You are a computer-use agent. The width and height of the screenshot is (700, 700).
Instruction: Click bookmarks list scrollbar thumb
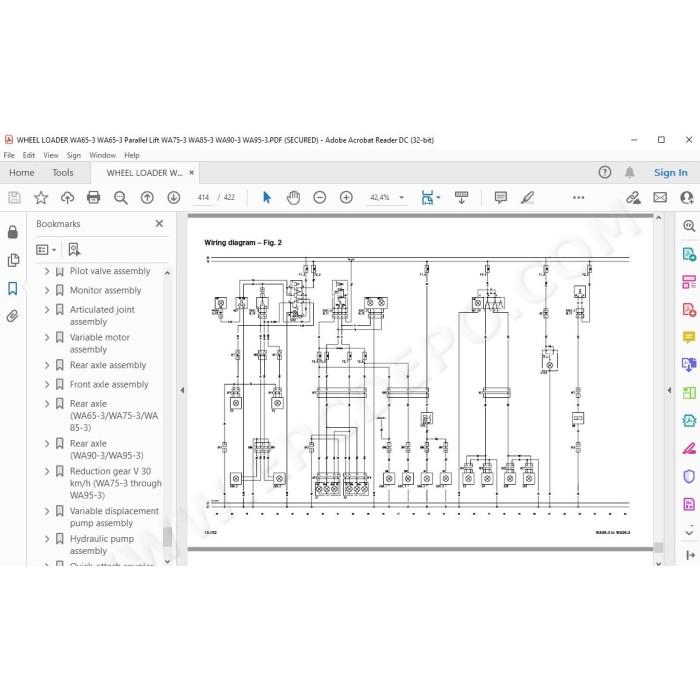[x=167, y=537]
